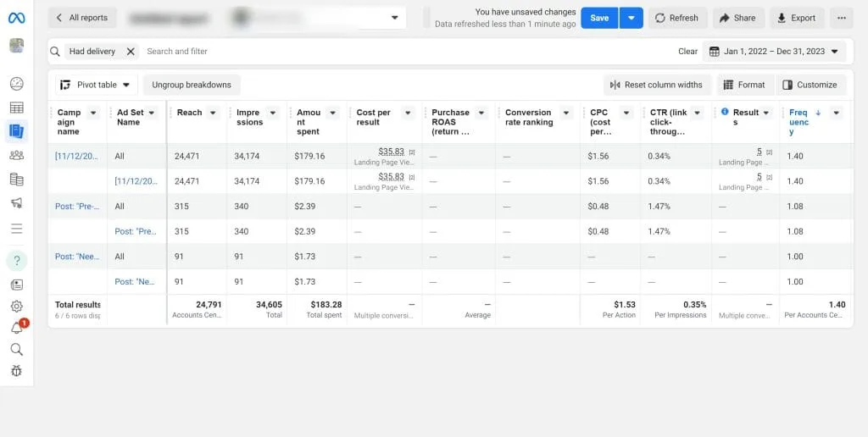
Task: Click Reset column widths
Action: tap(657, 85)
